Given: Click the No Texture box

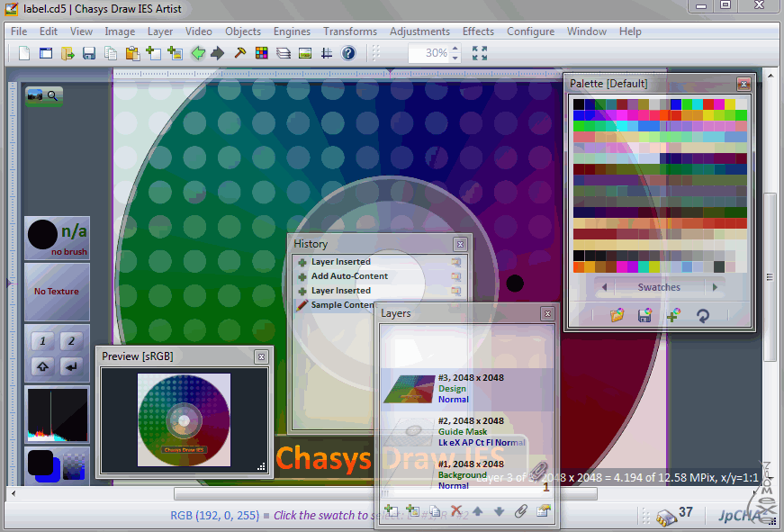Looking at the screenshot, I should pos(57,292).
